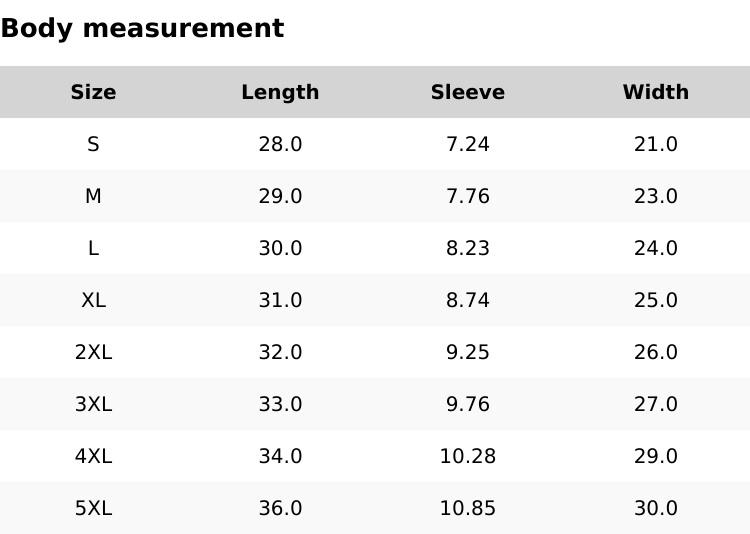Select the S size cell

93,144
